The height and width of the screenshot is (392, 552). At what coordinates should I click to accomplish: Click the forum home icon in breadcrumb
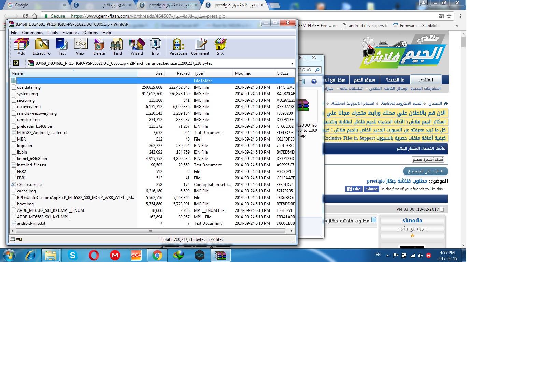[x=445, y=103]
